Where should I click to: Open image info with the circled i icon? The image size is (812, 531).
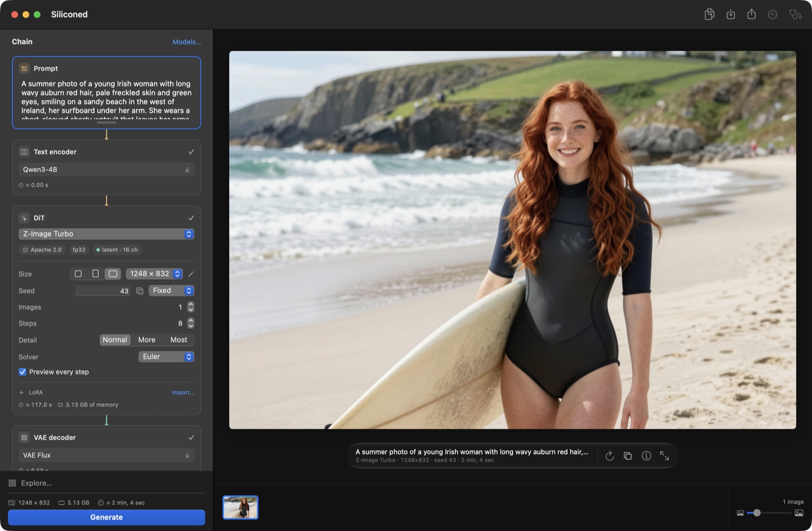[646, 456]
